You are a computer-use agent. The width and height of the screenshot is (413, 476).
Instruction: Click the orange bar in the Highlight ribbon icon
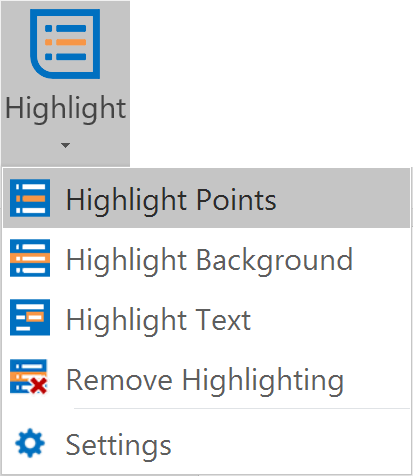point(66,42)
